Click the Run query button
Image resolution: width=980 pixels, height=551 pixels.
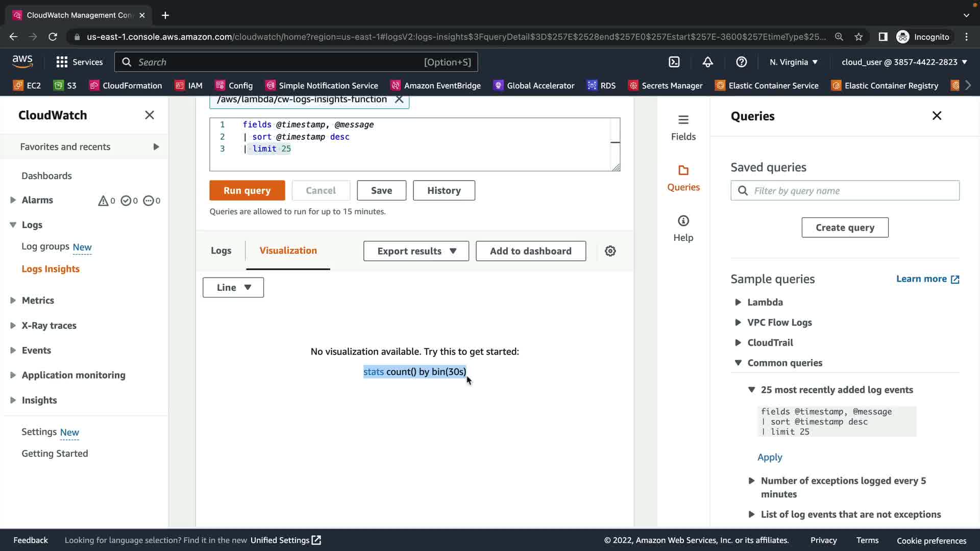(x=247, y=190)
